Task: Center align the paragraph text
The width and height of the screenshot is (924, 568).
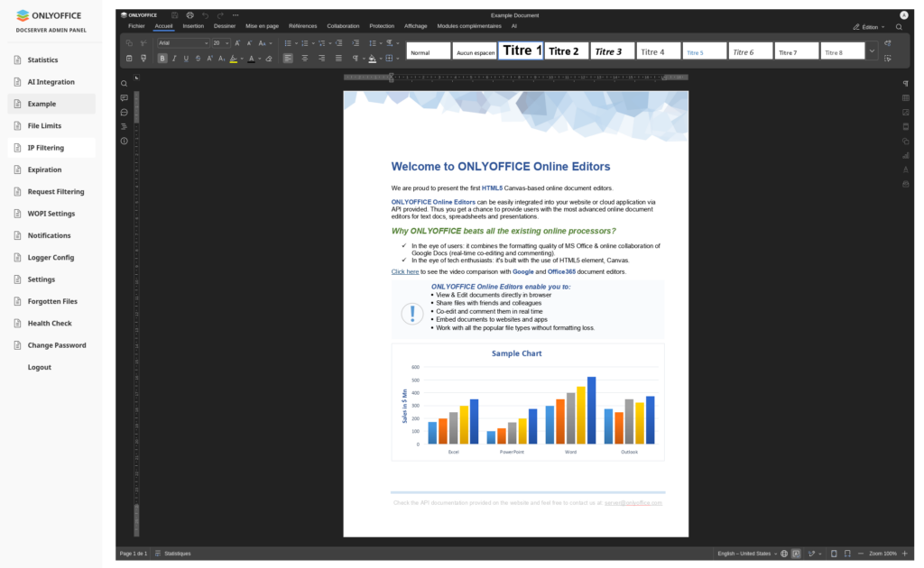Action: click(x=304, y=59)
